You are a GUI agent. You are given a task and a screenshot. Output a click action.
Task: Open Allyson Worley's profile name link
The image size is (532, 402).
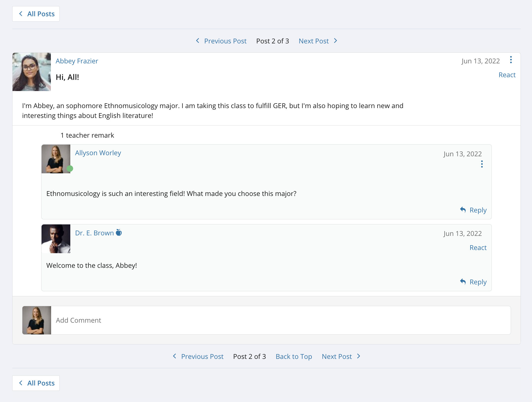click(x=98, y=153)
